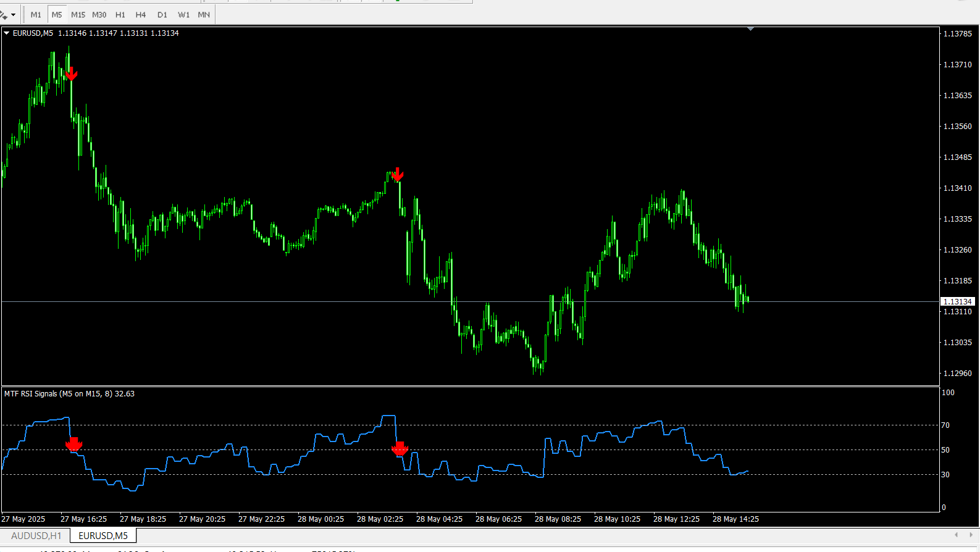Switch chart to the M1 timeframe
The width and height of the screenshot is (980, 552).
36,15
